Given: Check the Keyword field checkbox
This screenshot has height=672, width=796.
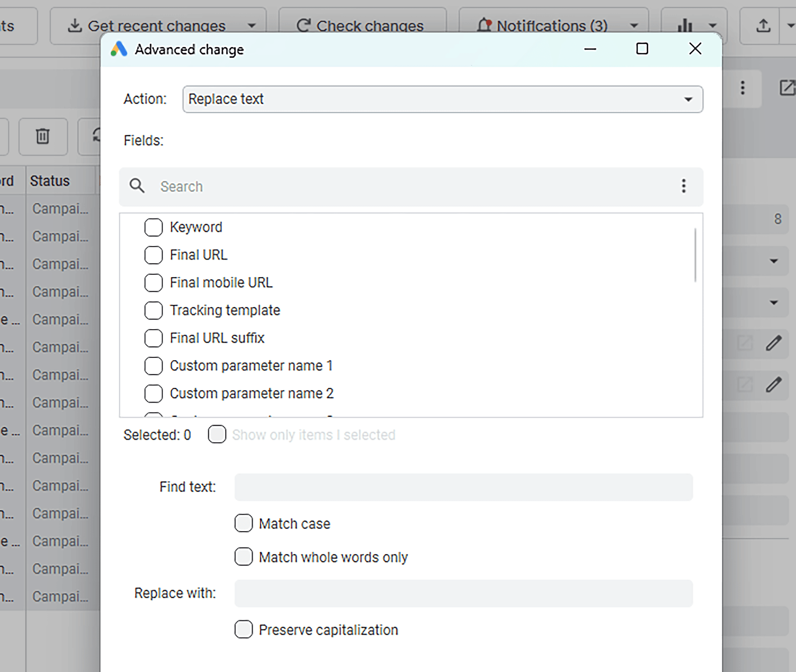Looking at the screenshot, I should tap(153, 227).
